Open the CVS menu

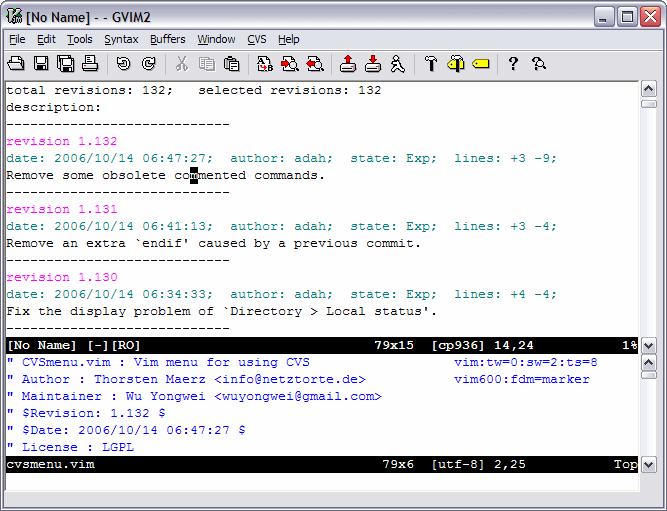coord(257,39)
